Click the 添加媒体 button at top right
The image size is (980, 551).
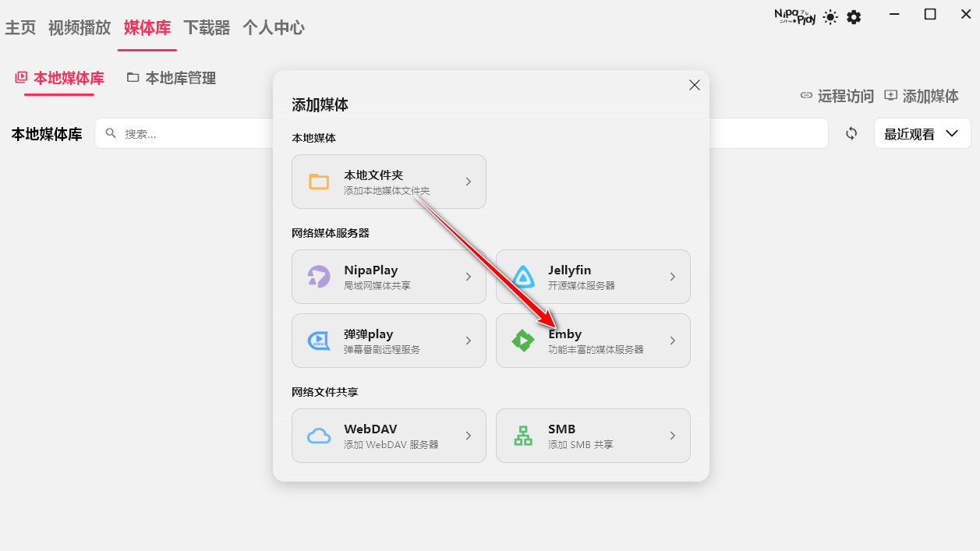922,96
